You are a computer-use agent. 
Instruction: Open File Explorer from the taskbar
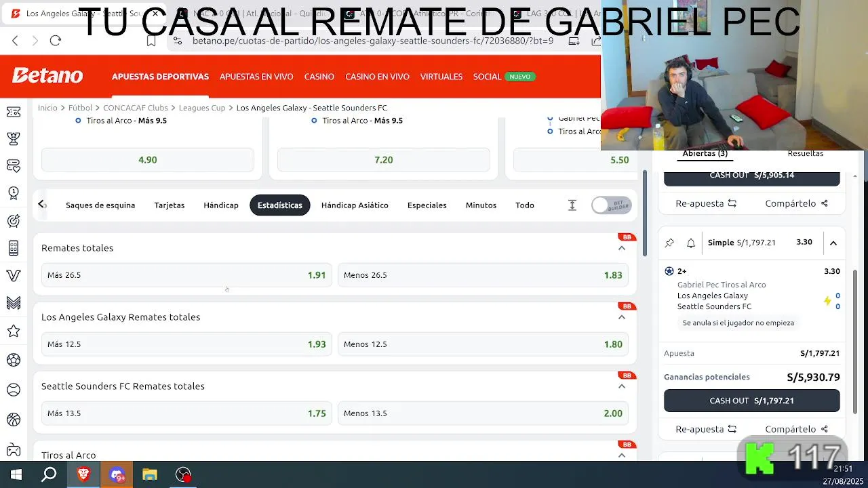[150, 474]
